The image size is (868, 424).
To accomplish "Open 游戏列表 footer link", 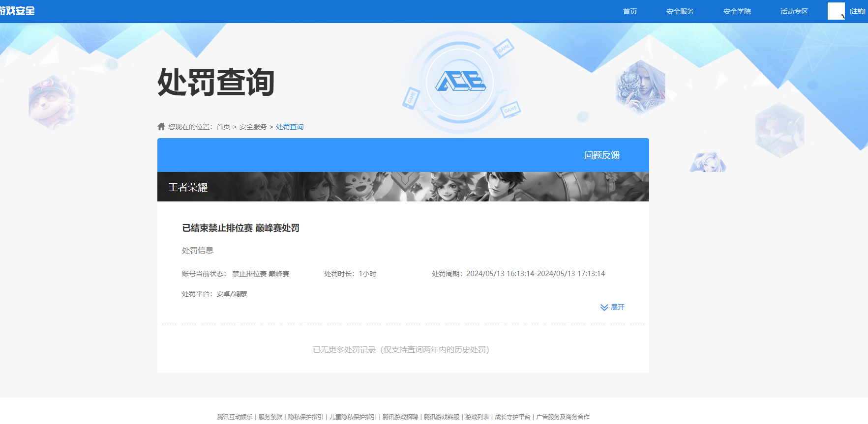I will coord(477,417).
